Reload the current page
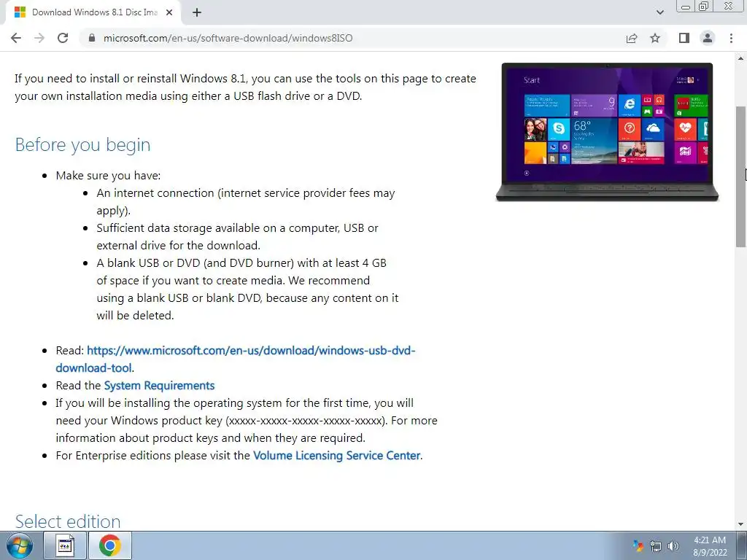The height and width of the screenshot is (560, 747). (63, 38)
